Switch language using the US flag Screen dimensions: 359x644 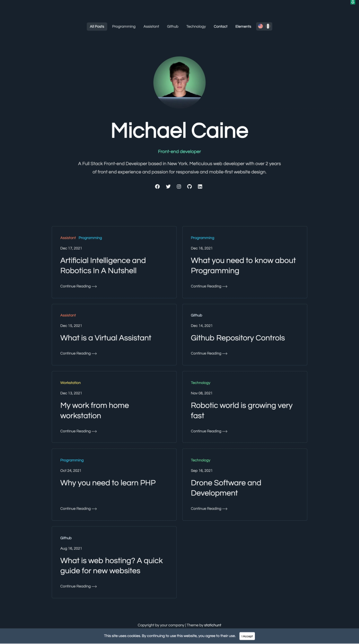point(261,26)
